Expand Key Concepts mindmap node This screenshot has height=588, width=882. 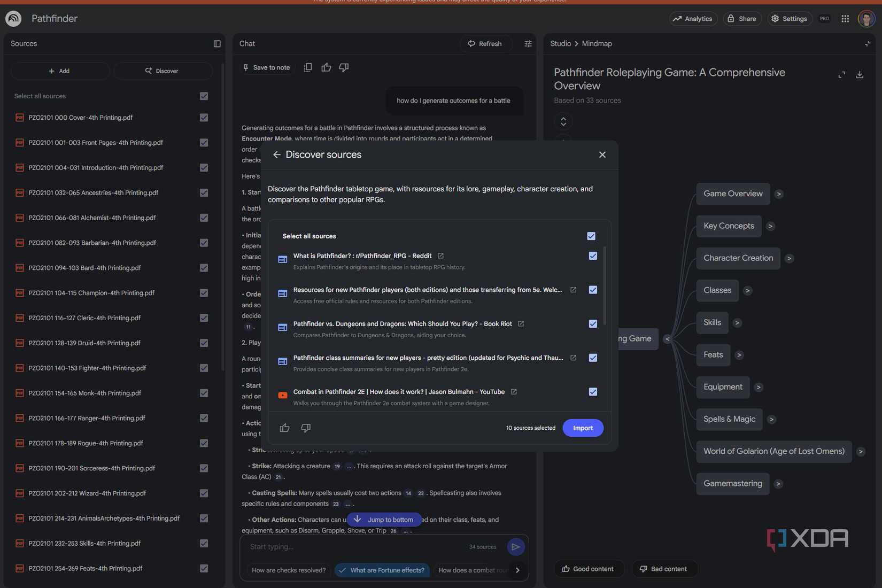pos(770,226)
